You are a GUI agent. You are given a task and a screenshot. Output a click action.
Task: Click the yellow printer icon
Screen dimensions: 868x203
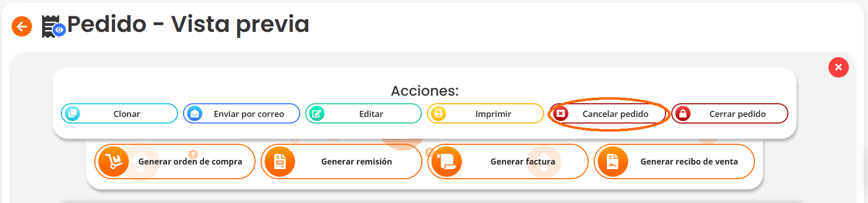point(439,113)
